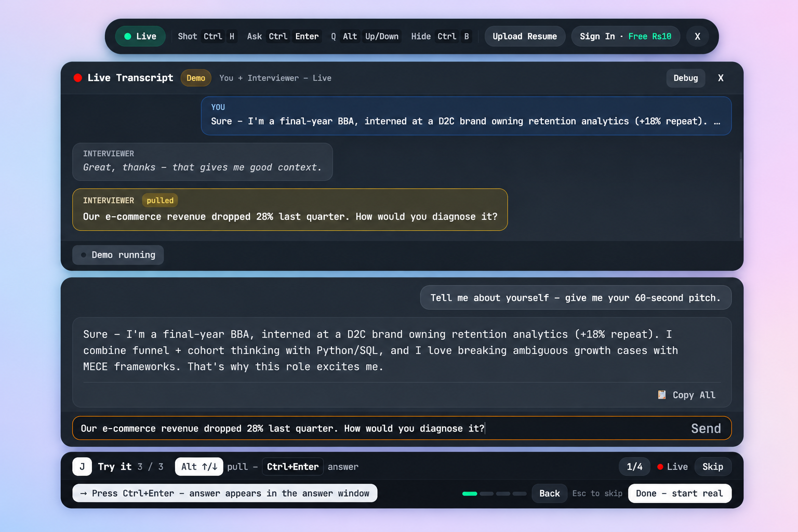798x532 pixels.
Task: Send the typed question
Action: coord(706,428)
